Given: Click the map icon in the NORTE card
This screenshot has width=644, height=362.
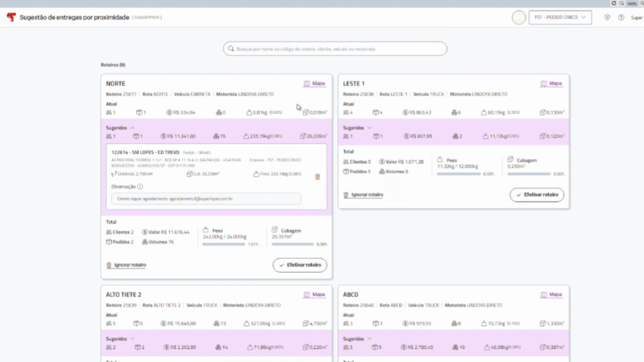Looking at the screenshot, I should [x=306, y=83].
